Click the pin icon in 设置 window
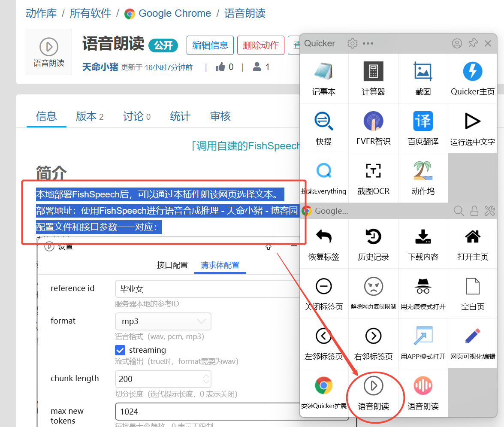Viewport: 504px width, 427px height. click(x=269, y=247)
